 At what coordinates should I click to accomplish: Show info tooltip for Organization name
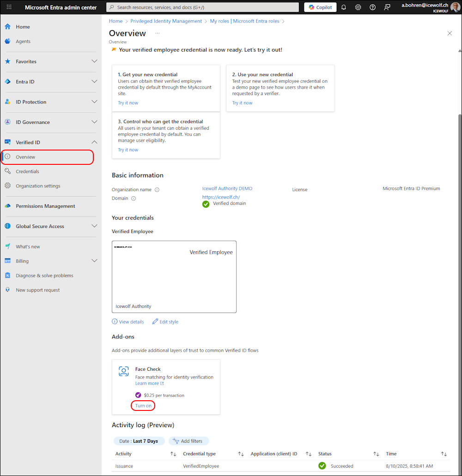[x=157, y=190]
